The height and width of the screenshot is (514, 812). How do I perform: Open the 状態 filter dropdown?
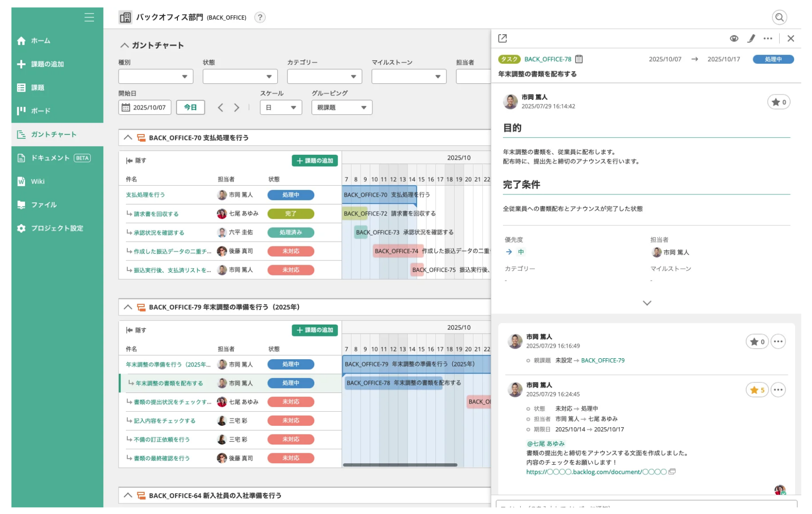240,77
